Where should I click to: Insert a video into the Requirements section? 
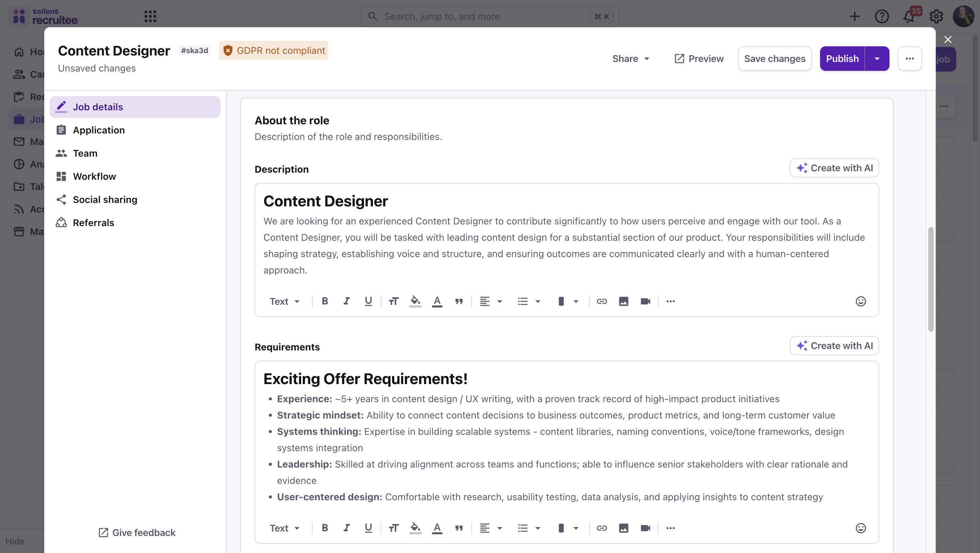646,528
